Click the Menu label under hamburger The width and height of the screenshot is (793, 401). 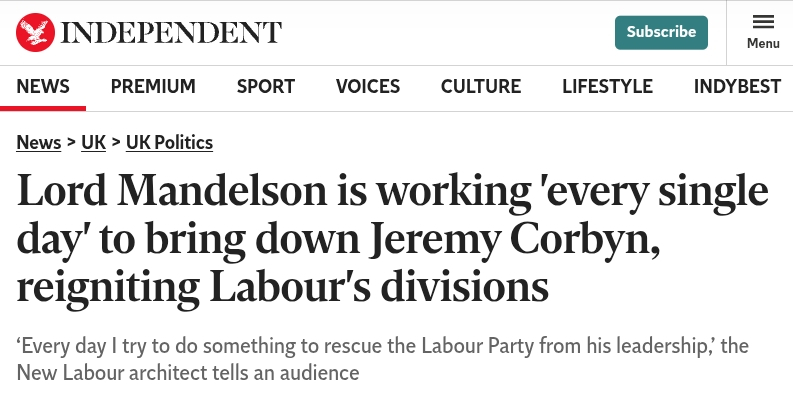click(x=763, y=44)
